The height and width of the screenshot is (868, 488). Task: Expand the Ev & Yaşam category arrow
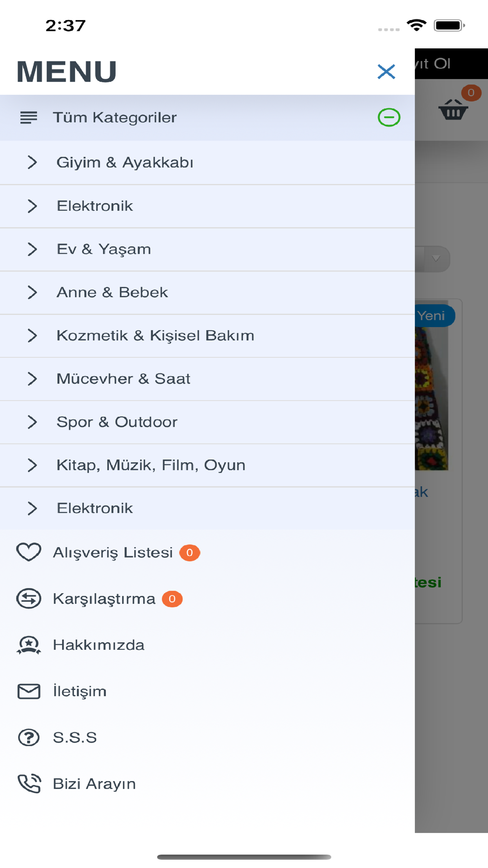(x=32, y=249)
